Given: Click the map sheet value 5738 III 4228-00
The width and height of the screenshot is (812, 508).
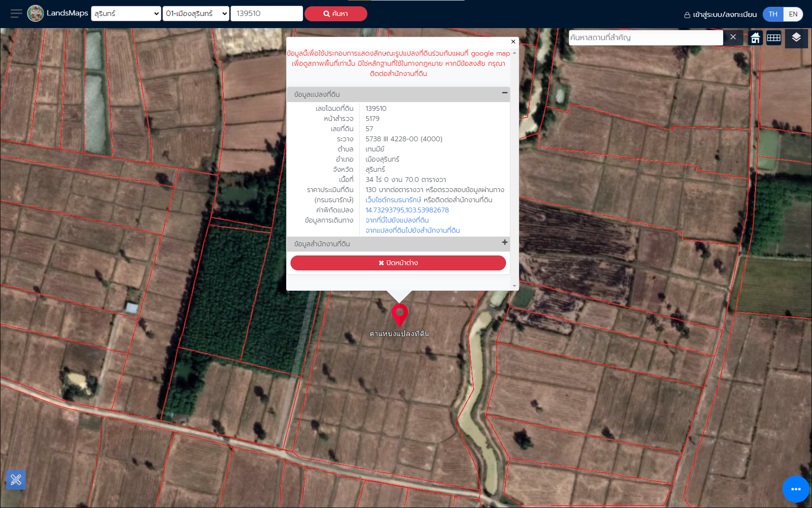Looking at the screenshot, I should pos(404,139).
